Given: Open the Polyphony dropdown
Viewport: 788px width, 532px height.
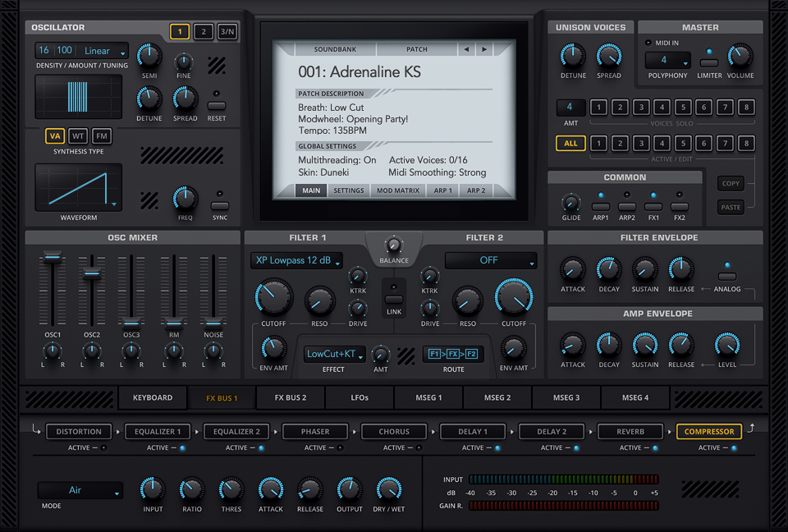Looking at the screenshot, I should (x=668, y=60).
